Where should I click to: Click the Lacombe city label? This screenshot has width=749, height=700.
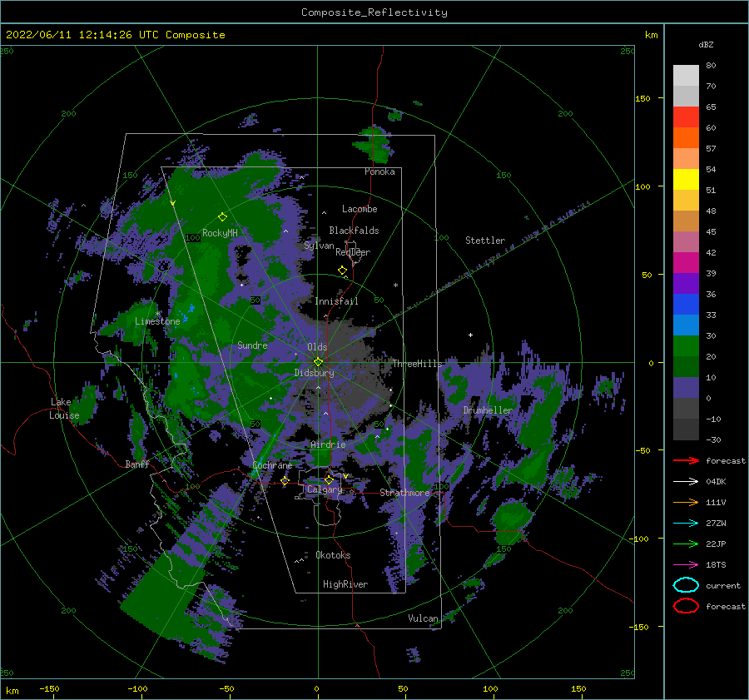[x=360, y=209]
